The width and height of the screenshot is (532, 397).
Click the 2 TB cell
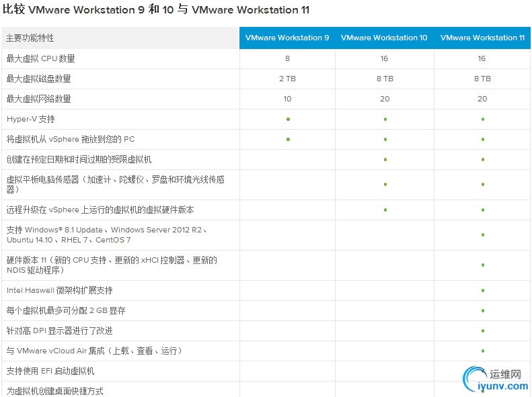point(287,79)
